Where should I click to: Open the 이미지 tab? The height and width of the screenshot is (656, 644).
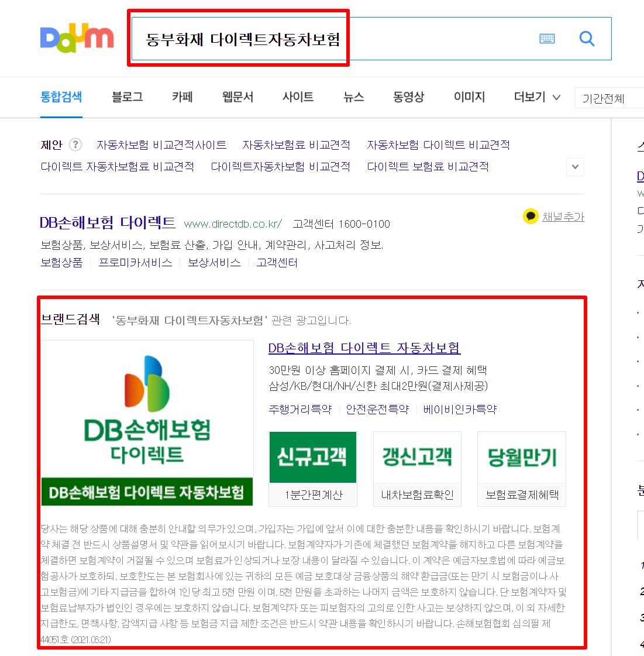(469, 97)
